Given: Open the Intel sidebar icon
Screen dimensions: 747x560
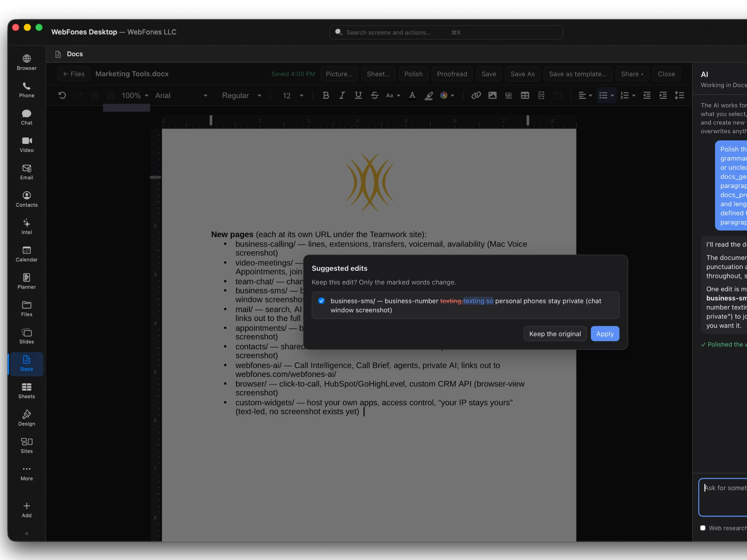Looking at the screenshot, I should click(27, 227).
